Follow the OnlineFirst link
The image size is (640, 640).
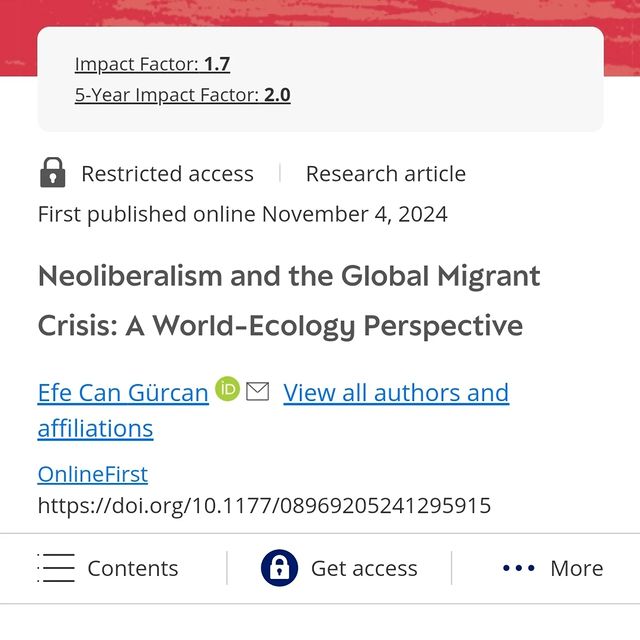(x=92, y=473)
